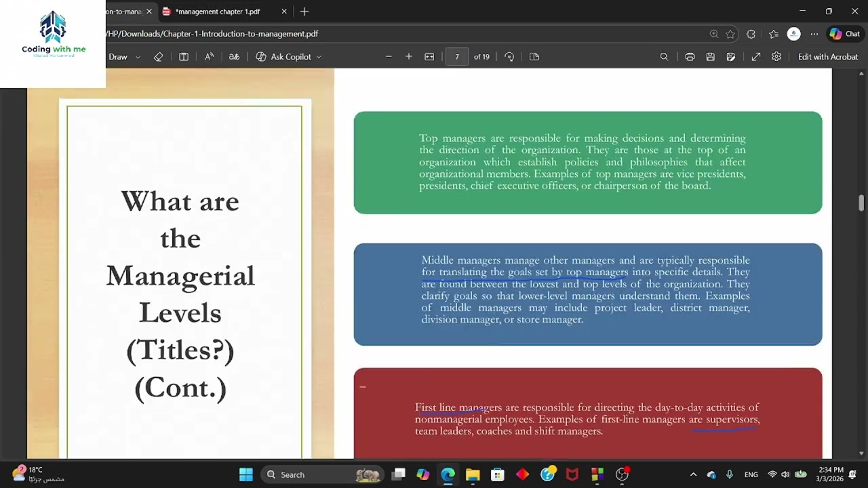This screenshot has height=488, width=868.
Task: Click the zoom magnifier in address bar
Action: (x=714, y=34)
